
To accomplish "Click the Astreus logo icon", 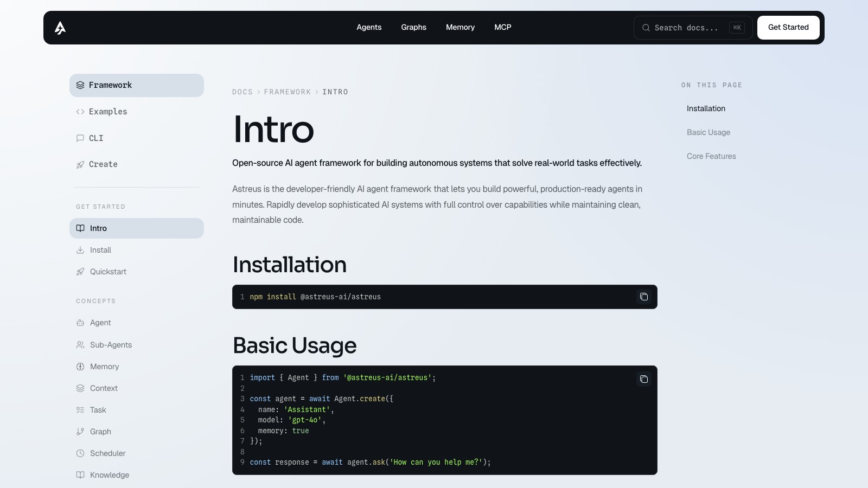I will pyautogui.click(x=60, y=28).
